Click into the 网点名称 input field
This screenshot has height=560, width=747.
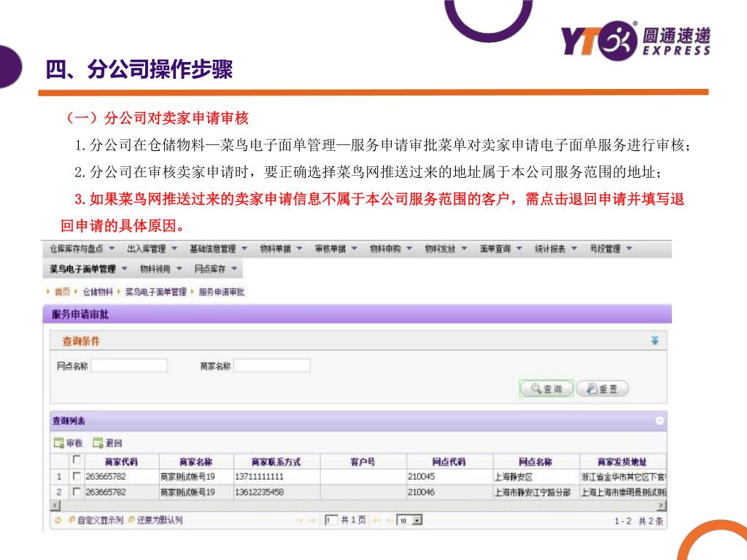(x=129, y=366)
